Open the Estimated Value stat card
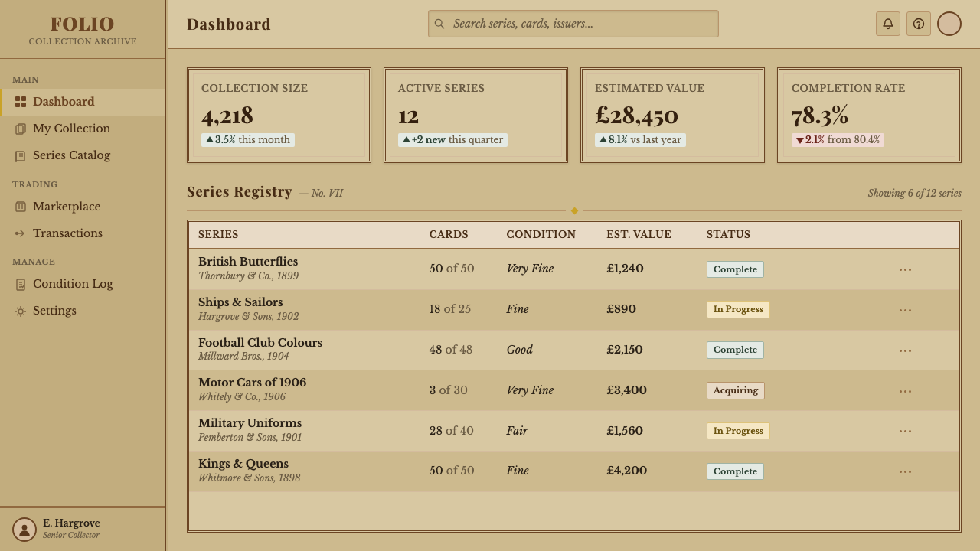Screen dimensions: 980x551 coord(672,116)
